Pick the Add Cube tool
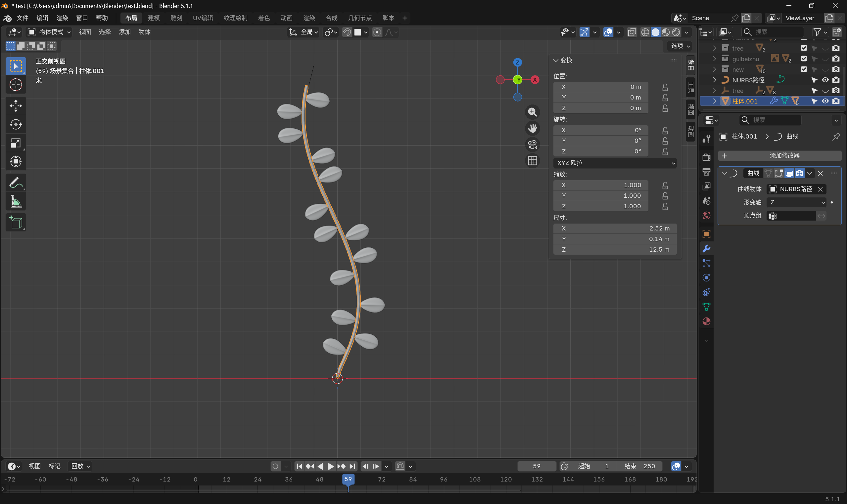Image resolution: width=847 pixels, height=504 pixels. [16, 223]
